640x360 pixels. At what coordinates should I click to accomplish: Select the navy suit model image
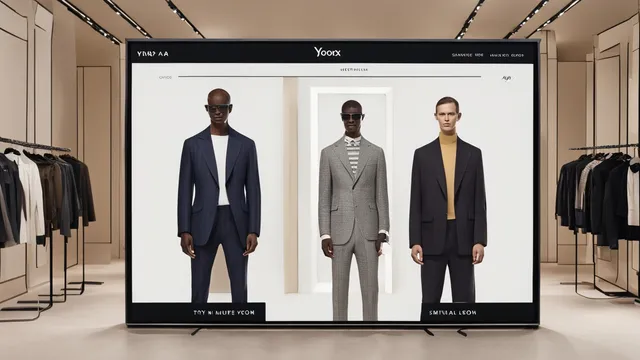point(219,195)
